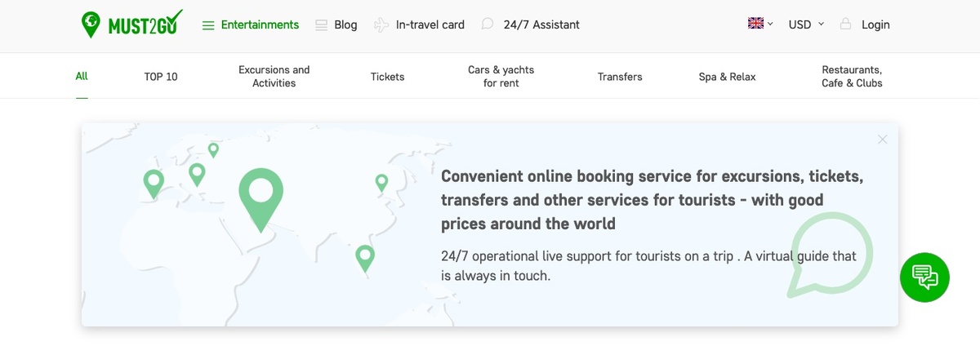The height and width of the screenshot is (346, 980).
Task: Click the large green map pin
Action: pyautogui.click(x=261, y=194)
